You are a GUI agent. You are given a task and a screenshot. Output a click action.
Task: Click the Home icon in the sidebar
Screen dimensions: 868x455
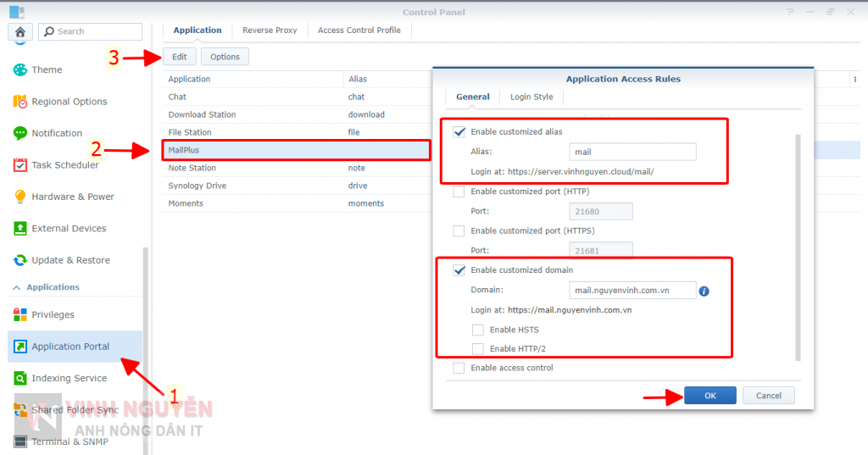point(20,31)
